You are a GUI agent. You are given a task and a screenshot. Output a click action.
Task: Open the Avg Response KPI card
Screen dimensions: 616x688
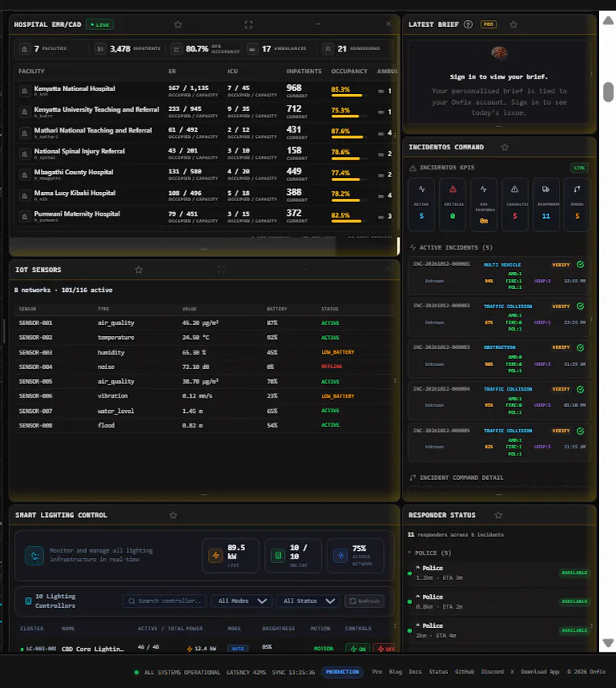484,204
